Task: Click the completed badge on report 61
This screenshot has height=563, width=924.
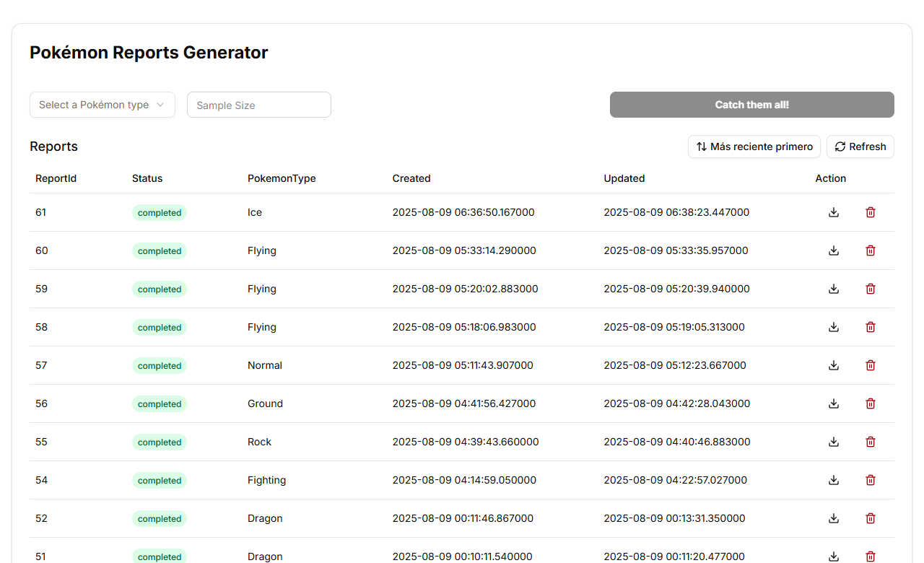Action: [160, 212]
